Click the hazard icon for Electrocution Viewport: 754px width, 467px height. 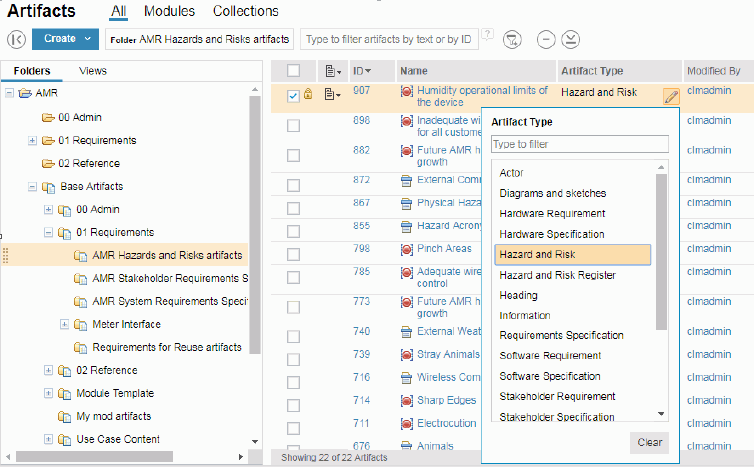407,424
